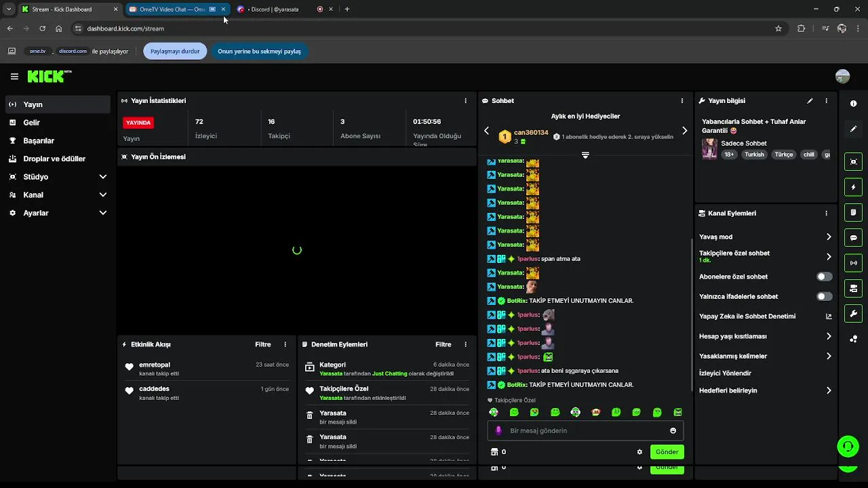
Task: Click the green-bordered stream preview capture icon in the far-right sidebar
Action: point(853,162)
